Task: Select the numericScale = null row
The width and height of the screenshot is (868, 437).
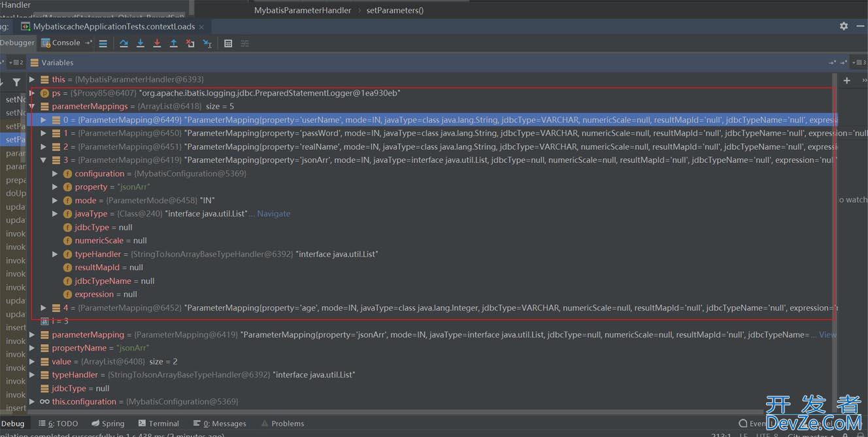Action: (x=432, y=241)
